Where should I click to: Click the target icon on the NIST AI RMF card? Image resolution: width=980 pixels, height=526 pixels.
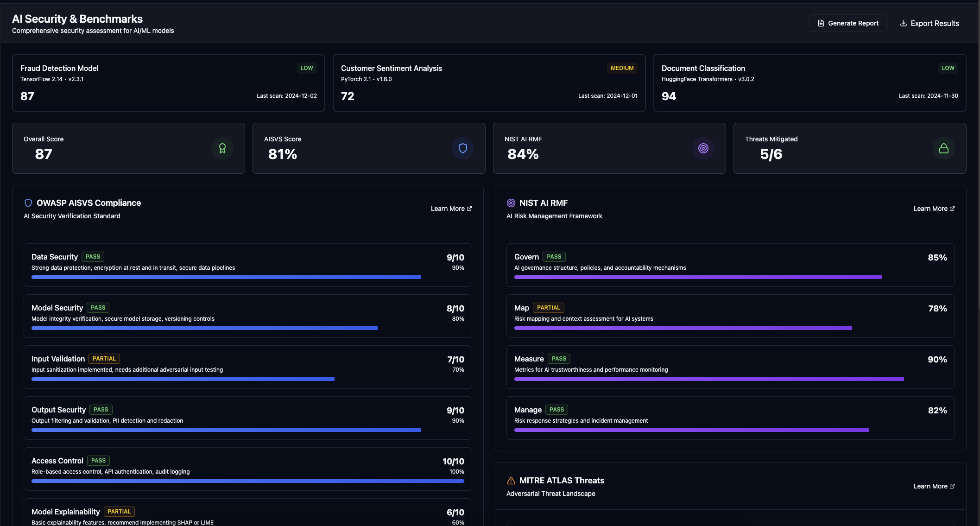[703, 148]
